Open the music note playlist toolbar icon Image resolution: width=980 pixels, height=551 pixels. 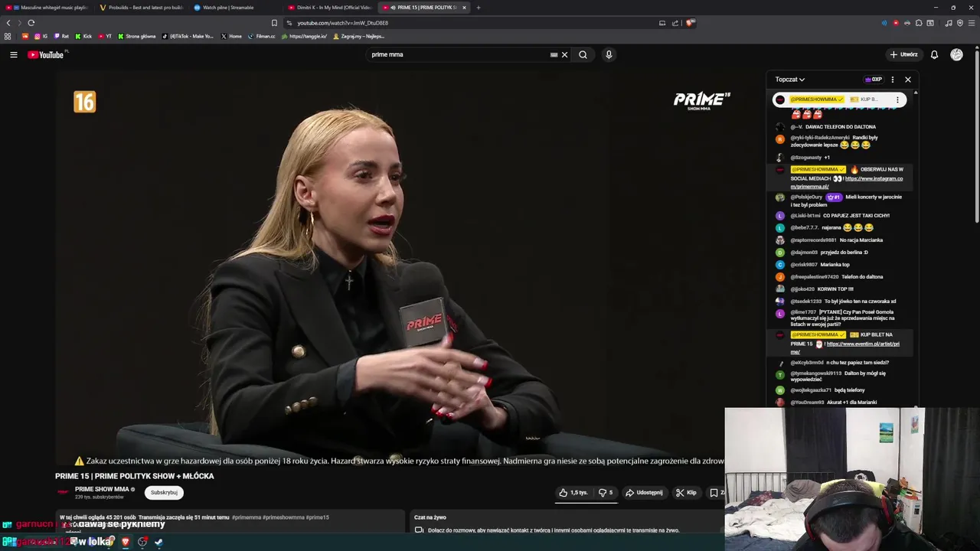(949, 23)
